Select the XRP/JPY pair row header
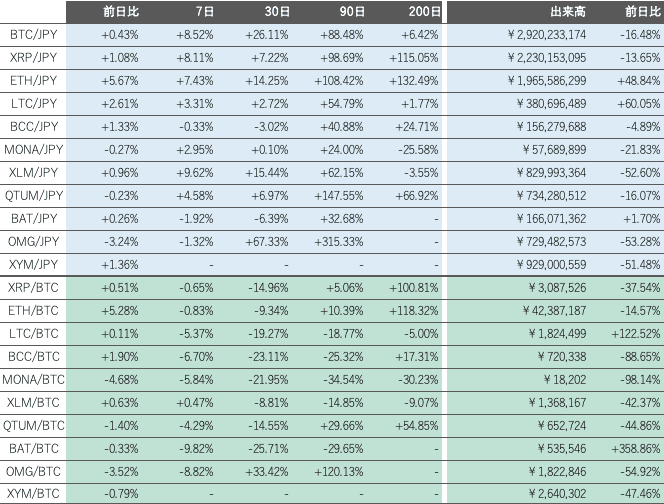The width and height of the screenshot is (664, 504). [33, 57]
